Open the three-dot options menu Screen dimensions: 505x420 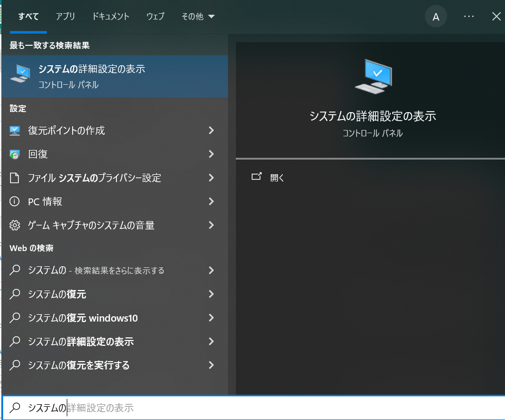click(469, 16)
